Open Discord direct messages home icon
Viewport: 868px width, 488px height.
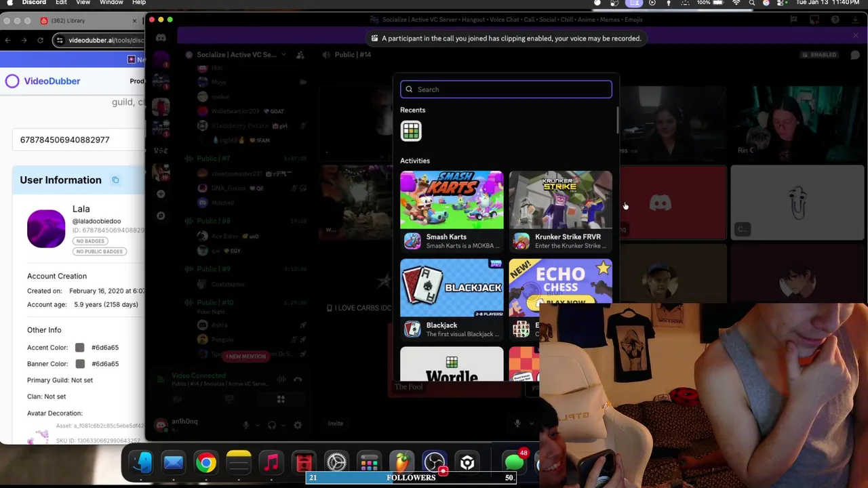point(161,38)
